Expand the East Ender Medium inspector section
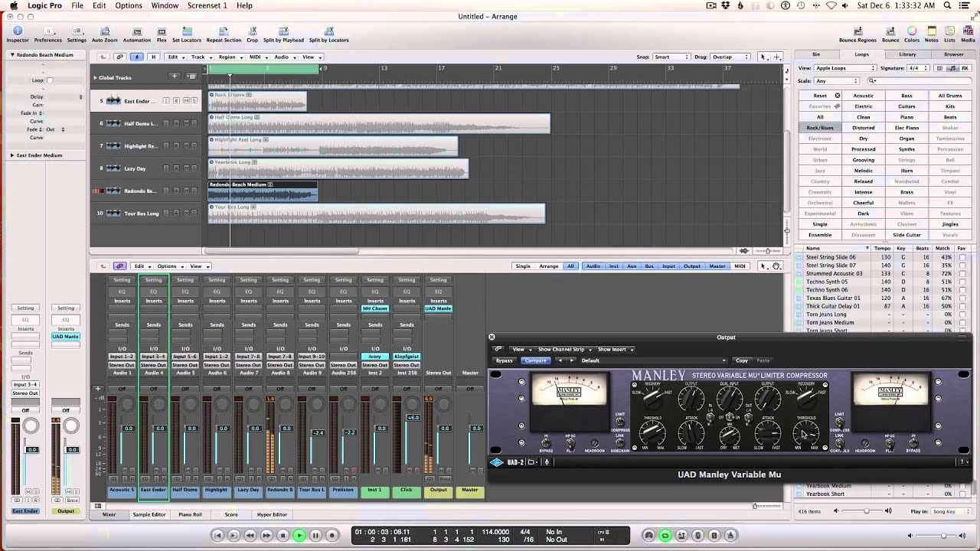This screenshot has height=551, width=980. [12, 155]
